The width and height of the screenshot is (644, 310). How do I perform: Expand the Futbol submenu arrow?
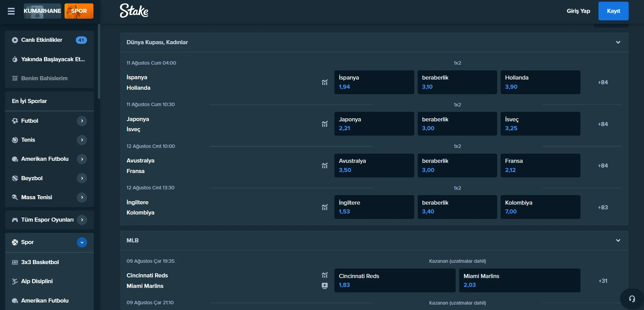click(82, 121)
